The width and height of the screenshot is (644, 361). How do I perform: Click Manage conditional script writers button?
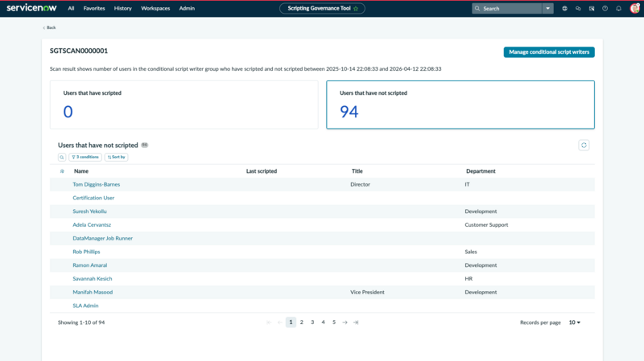549,52
